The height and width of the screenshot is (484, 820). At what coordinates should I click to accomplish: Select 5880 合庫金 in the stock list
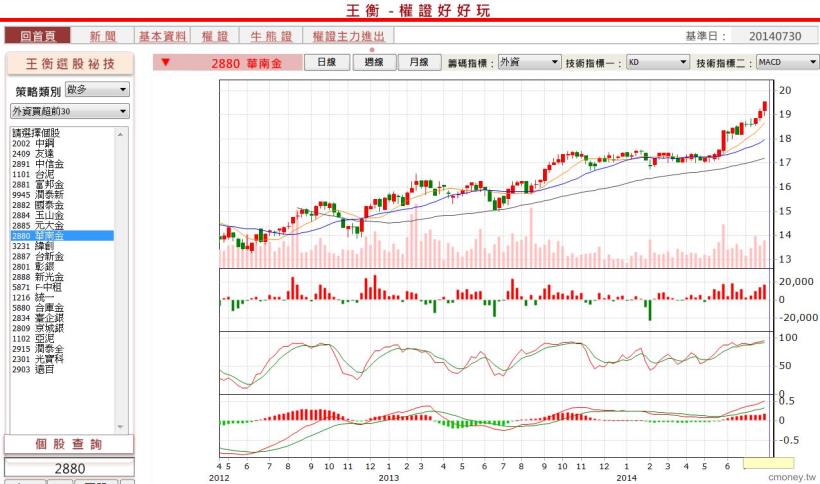(x=62, y=308)
